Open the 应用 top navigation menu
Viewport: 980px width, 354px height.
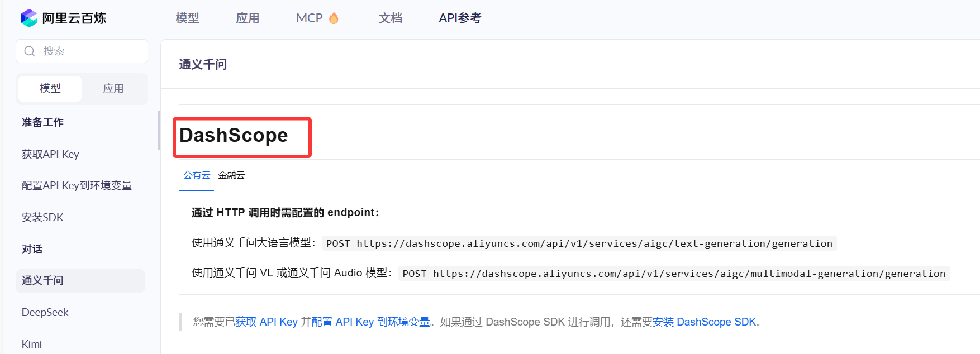point(248,18)
